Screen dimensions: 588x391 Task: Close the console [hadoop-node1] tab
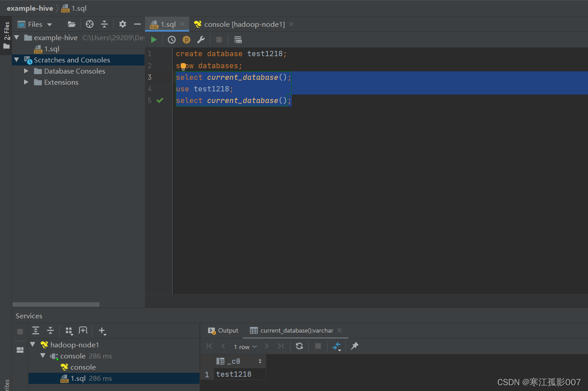(291, 24)
